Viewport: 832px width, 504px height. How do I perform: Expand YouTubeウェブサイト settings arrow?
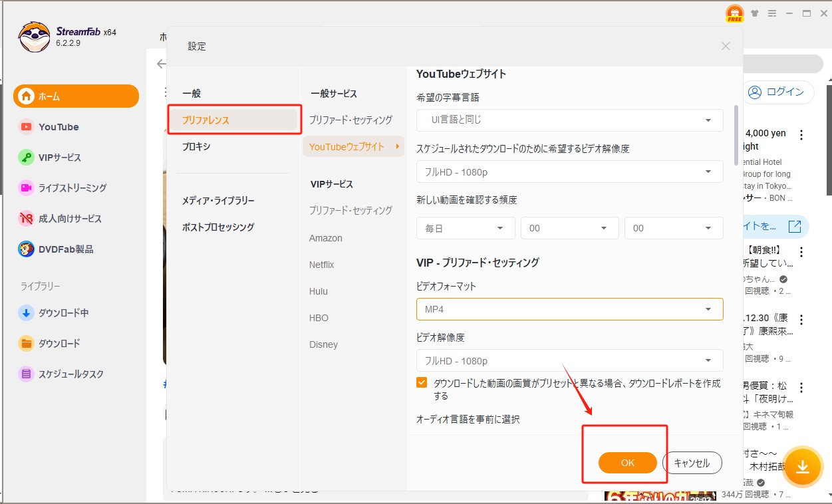[397, 146]
